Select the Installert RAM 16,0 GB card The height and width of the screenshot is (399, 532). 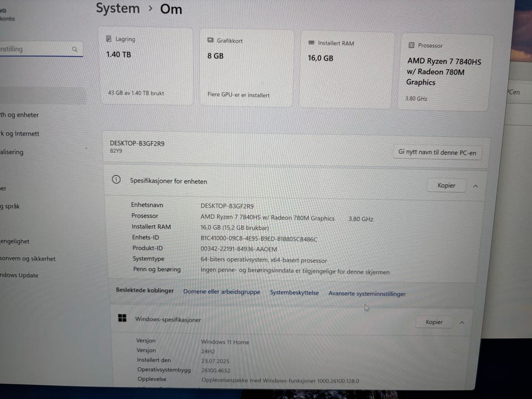(347, 70)
